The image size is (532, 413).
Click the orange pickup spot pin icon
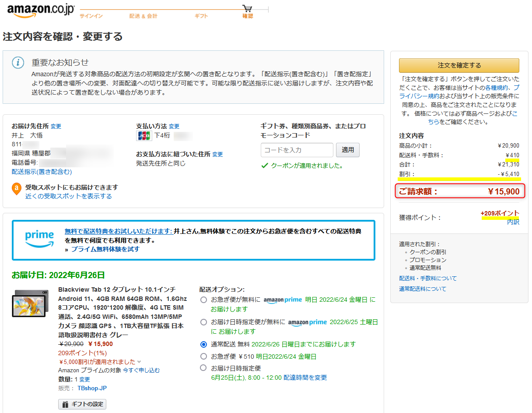17,189
